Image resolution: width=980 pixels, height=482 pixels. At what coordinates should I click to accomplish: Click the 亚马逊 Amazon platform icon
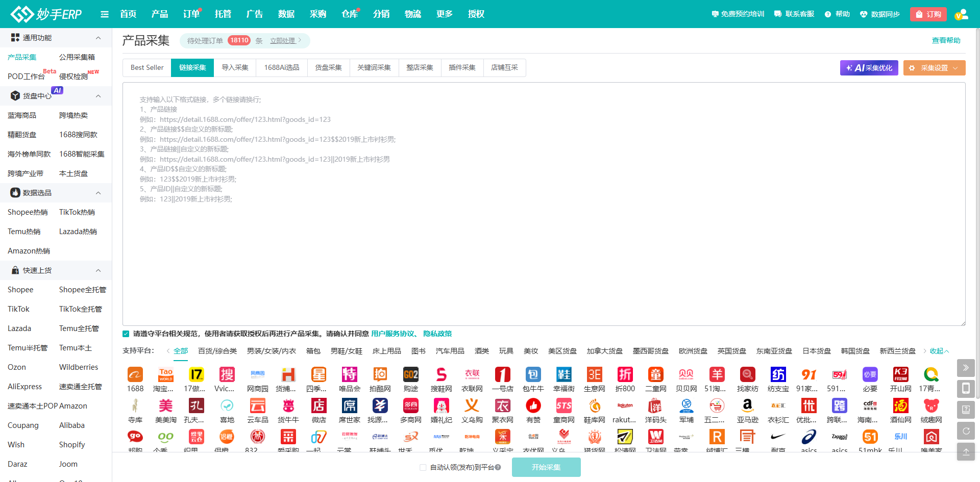coord(747,406)
